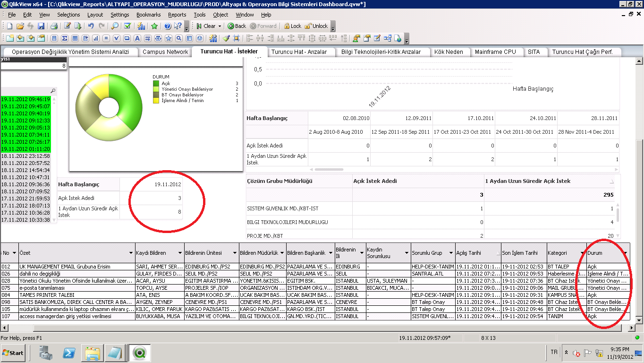Click the Clear selections button
The width and height of the screenshot is (644, 363).
[x=206, y=26]
